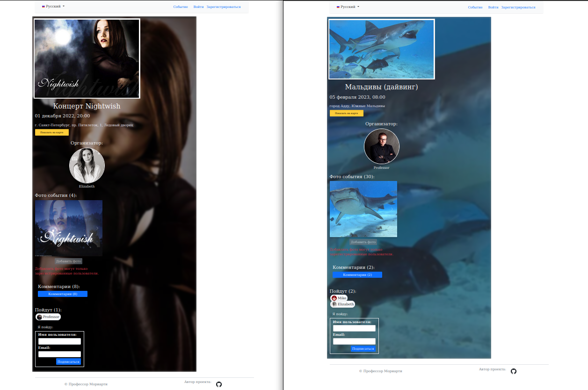Focus Имя пользователя field on Nightwish form
The image size is (588, 390).
click(x=59, y=341)
